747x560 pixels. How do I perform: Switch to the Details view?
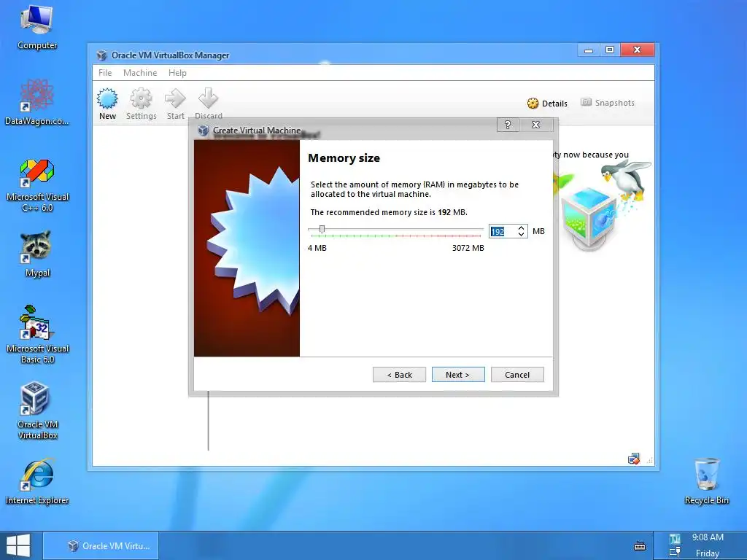point(547,104)
